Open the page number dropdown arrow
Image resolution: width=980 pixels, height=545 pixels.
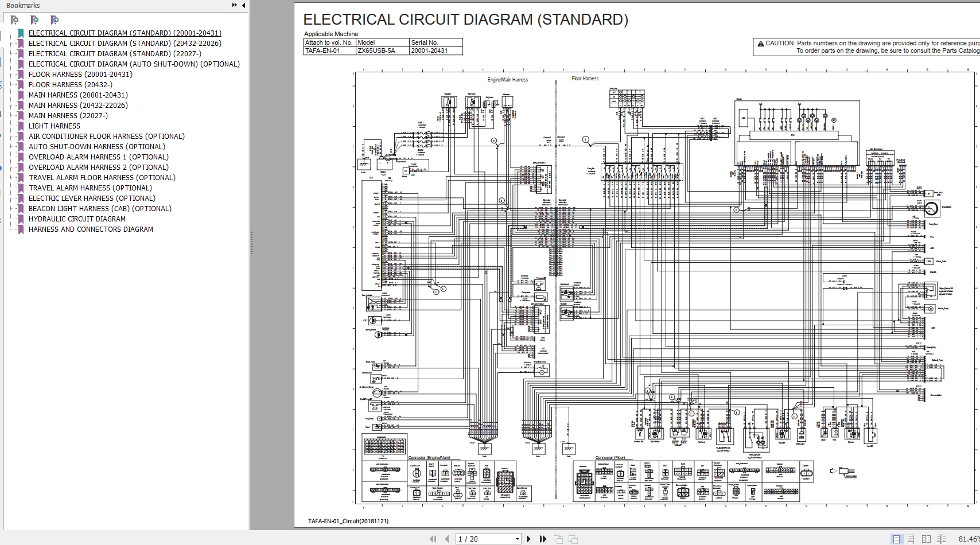(x=517, y=539)
